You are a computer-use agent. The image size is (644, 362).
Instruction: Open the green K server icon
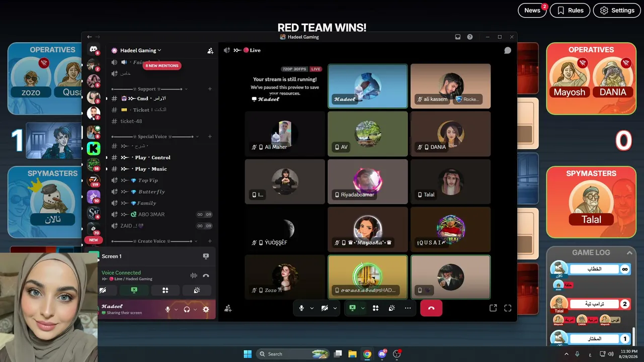94,148
